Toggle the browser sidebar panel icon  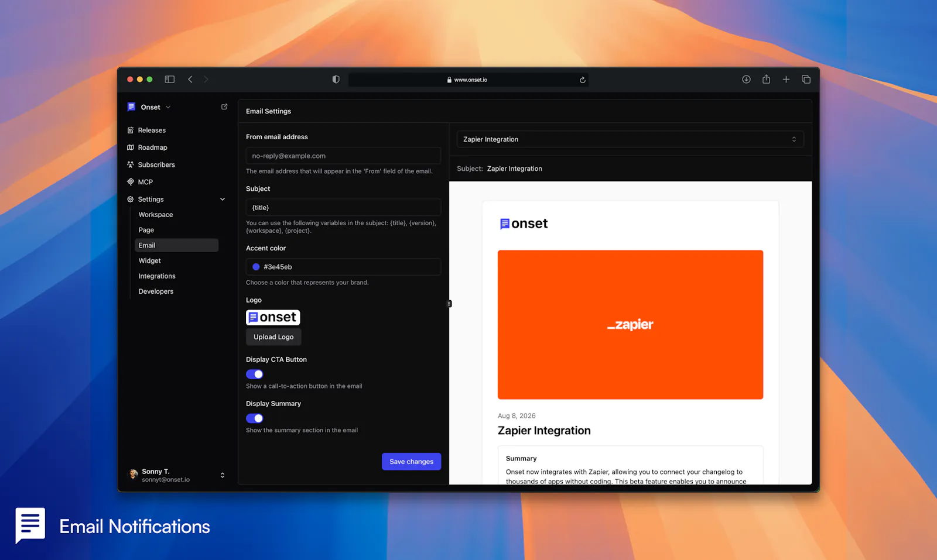click(170, 80)
